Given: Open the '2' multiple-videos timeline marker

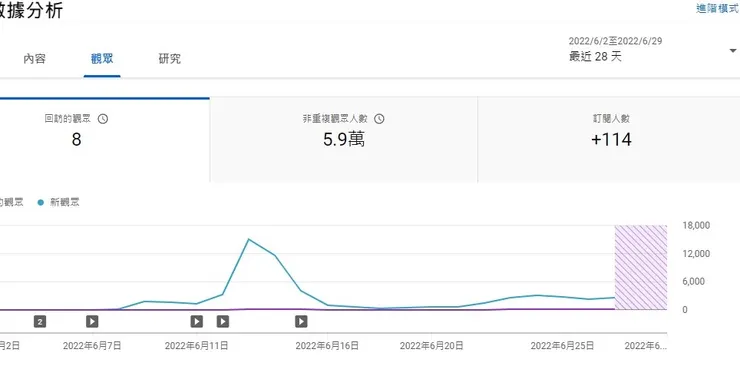Looking at the screenshot, I should click(x=40, y=322).
